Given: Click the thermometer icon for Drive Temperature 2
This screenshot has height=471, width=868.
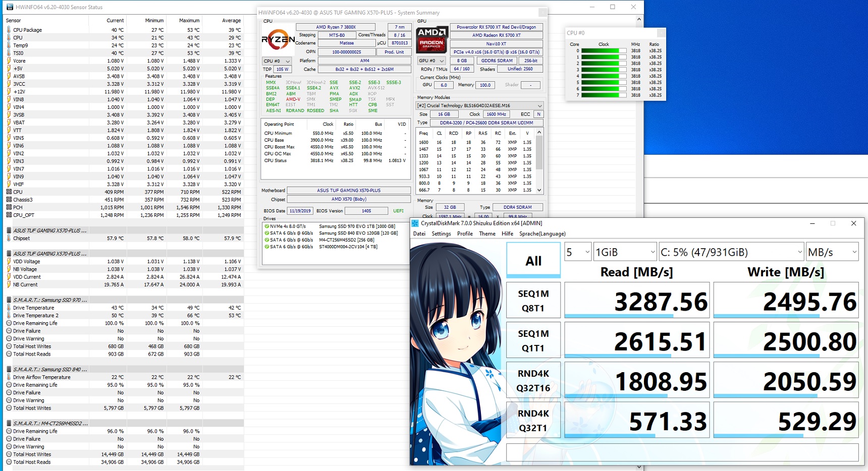Looking at the screenshot, I should pos(9,315).
